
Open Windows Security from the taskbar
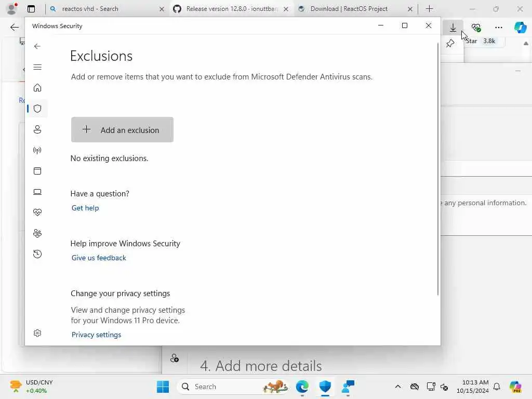325,387
